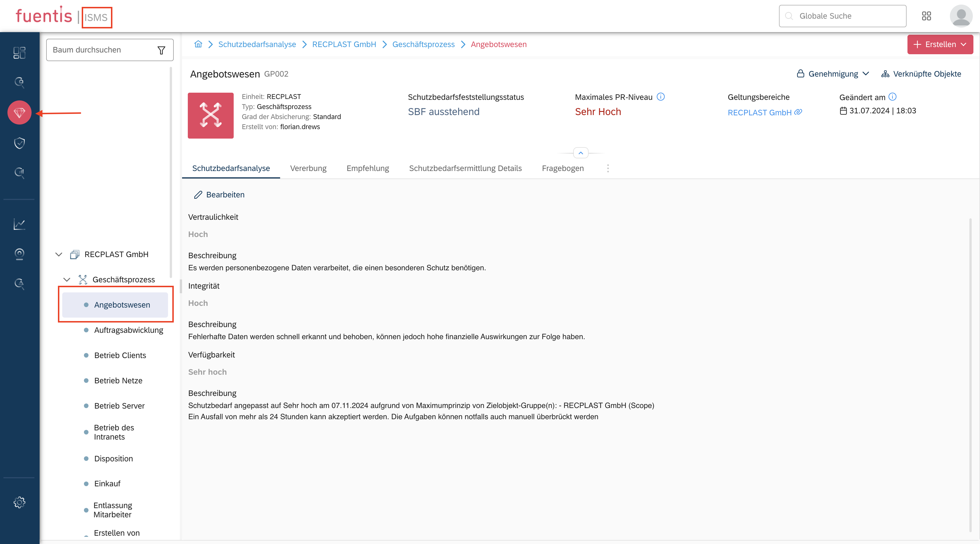The image size is (980, 544).
Task: Open the chart analytics sidebar icon
Action: 19,224
